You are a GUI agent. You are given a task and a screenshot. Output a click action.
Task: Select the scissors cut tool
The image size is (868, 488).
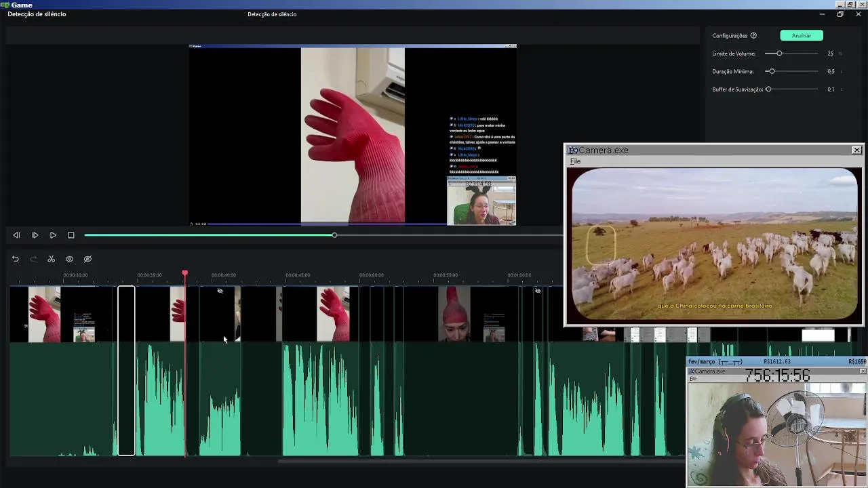coord(51,259)
